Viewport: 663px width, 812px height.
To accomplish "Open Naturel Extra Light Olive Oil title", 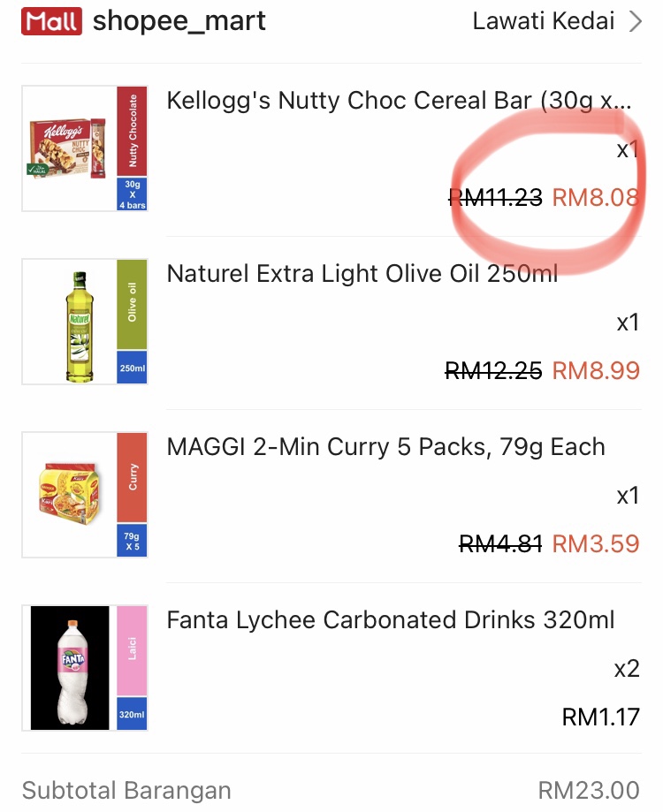I will click(x=362, y=273).
